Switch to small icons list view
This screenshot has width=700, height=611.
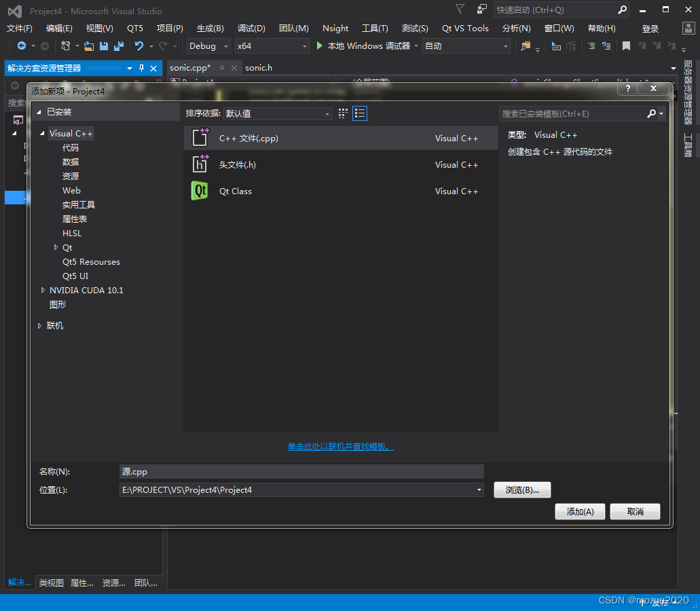(360, 113)
